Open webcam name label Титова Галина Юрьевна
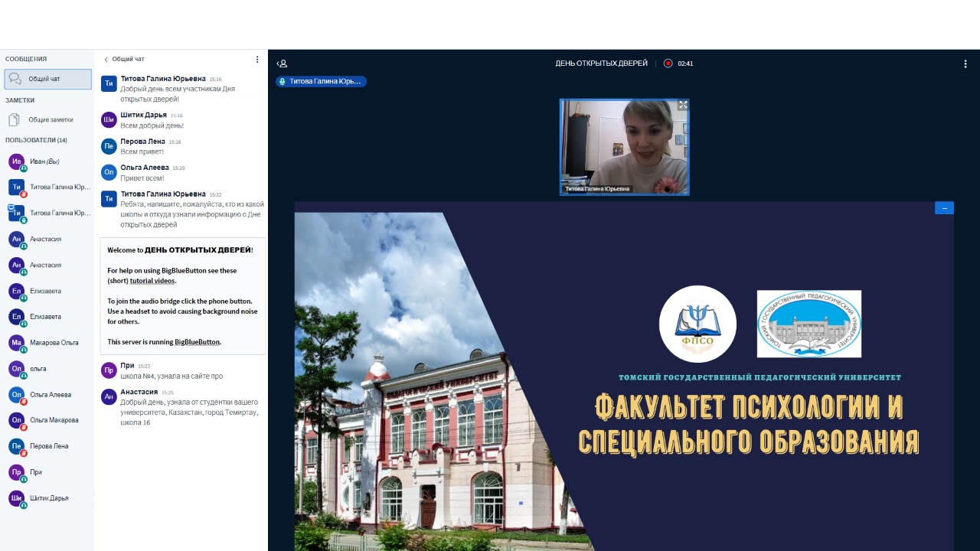 [597, 189]
